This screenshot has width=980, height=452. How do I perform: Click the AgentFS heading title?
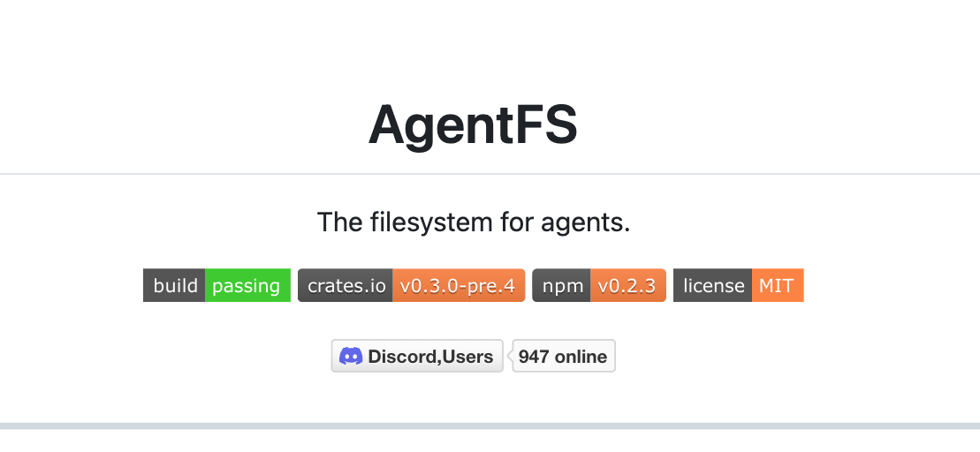pos(473,124)
